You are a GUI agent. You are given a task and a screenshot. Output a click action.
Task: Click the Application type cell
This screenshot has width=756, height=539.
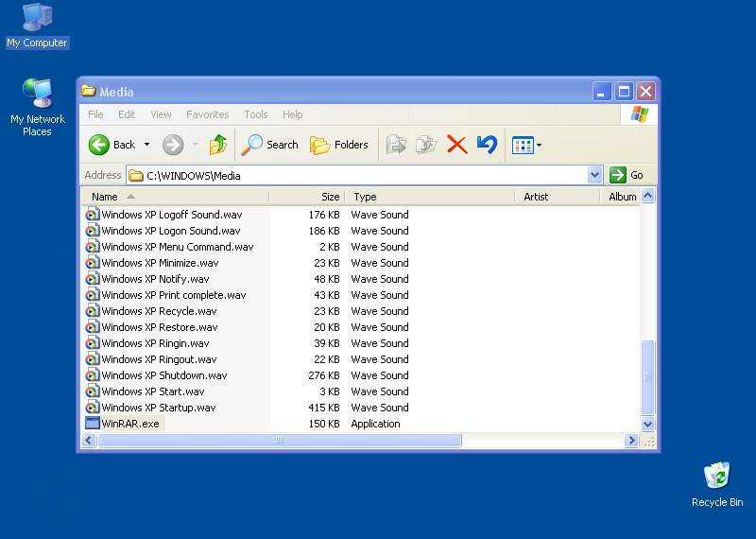click(x=375, y=424)
